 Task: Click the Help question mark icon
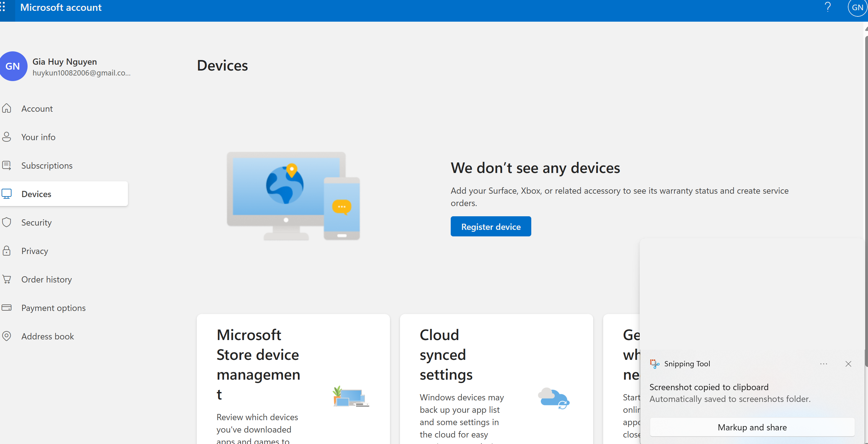[828, 7]
